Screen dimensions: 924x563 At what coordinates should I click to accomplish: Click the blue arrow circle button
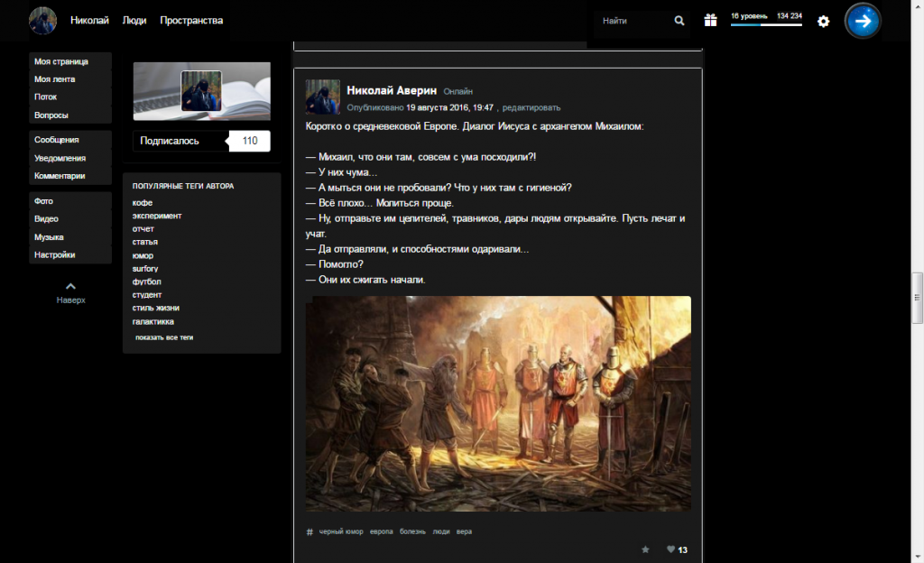[x=863, y=21]
